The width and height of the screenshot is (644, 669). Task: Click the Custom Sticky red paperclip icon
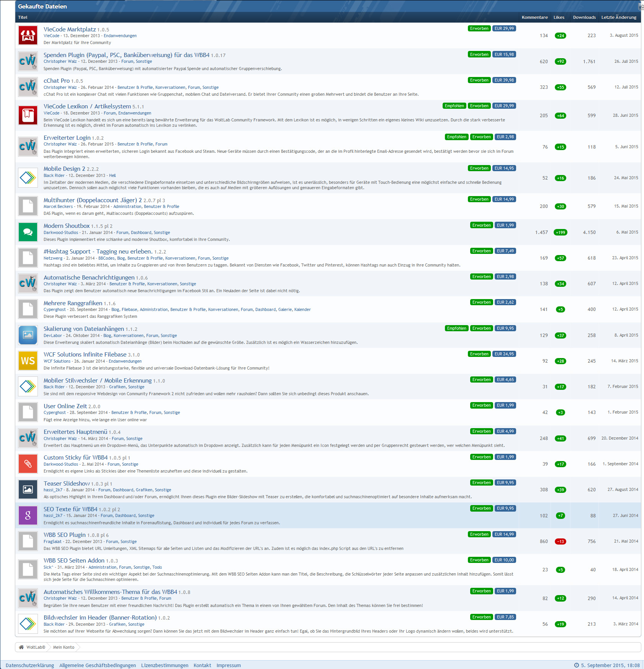28,464
